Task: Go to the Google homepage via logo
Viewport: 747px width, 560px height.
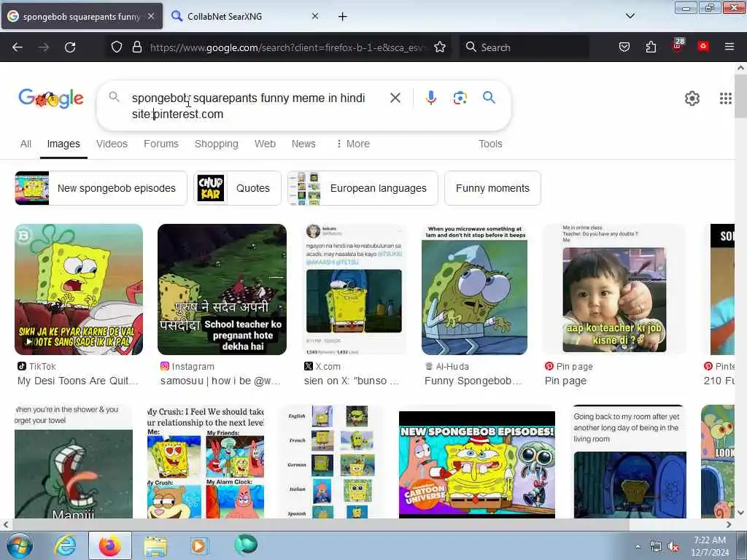Action: [x=51, y=98]
